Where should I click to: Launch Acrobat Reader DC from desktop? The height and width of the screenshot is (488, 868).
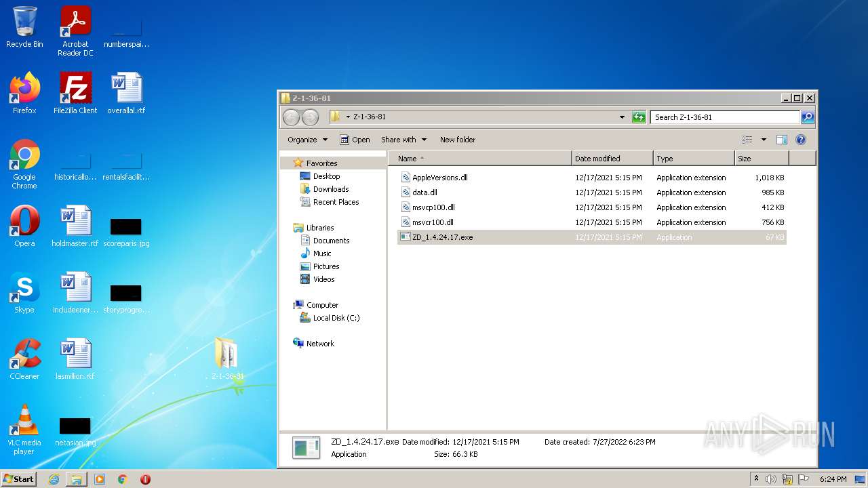pos(75,31)
